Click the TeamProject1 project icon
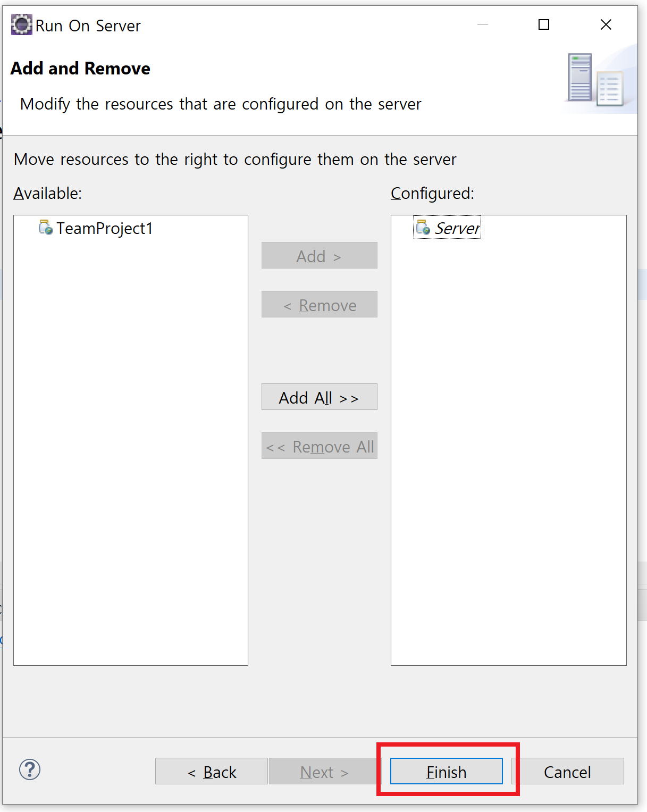 click(46, 228)
